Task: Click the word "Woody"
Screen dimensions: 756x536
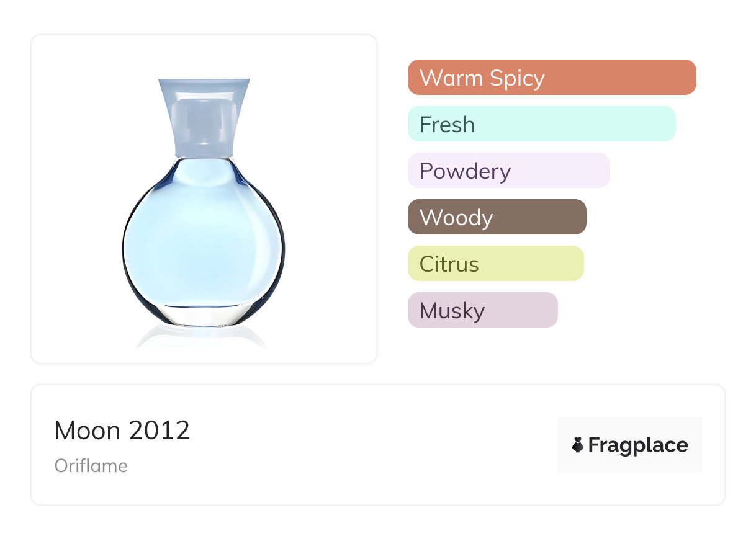Action: click(x=456, y=218)
